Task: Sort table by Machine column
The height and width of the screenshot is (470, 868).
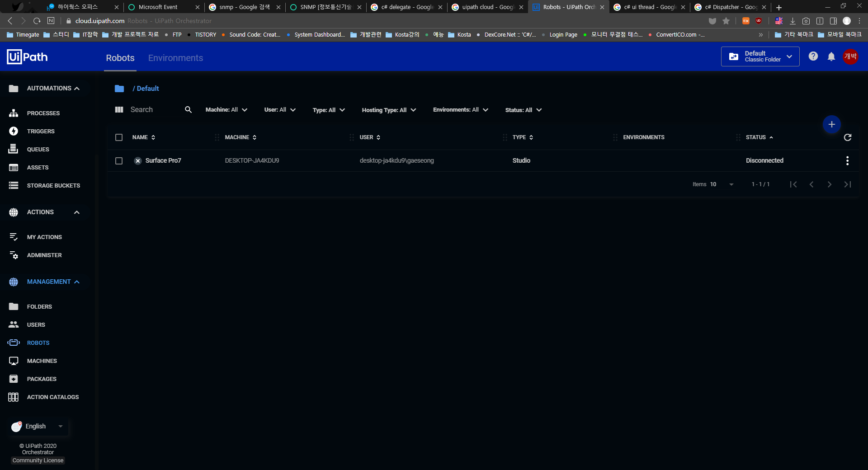Action: point(241,137)
